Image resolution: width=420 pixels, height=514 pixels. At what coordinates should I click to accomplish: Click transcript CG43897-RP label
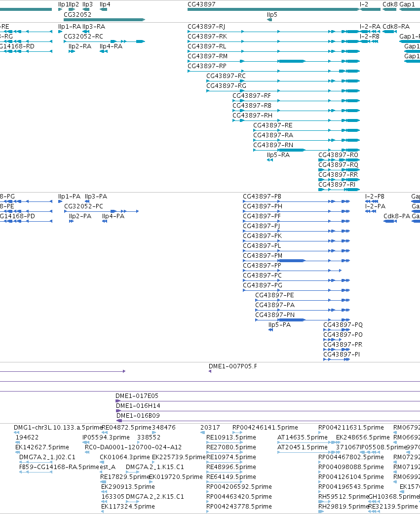click(x=207, y=66)
